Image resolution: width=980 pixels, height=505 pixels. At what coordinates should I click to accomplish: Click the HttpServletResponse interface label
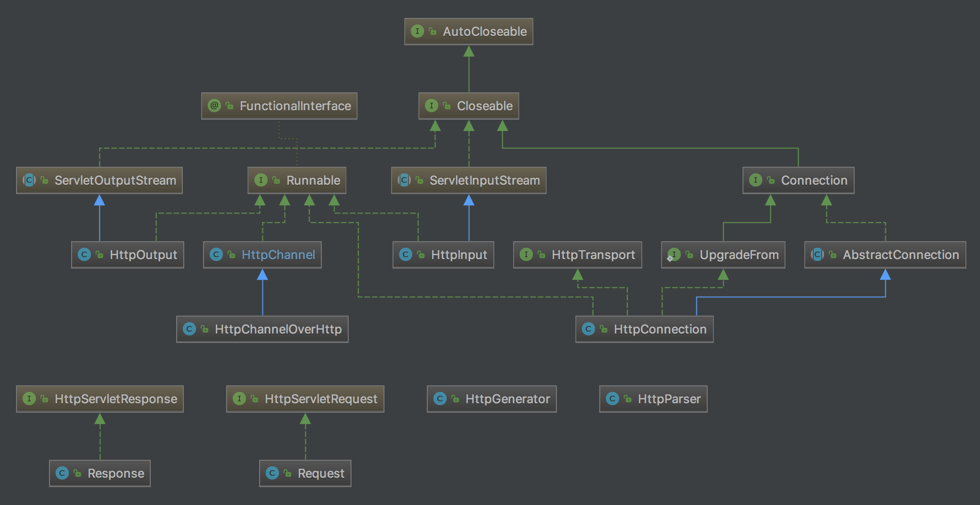116,399
